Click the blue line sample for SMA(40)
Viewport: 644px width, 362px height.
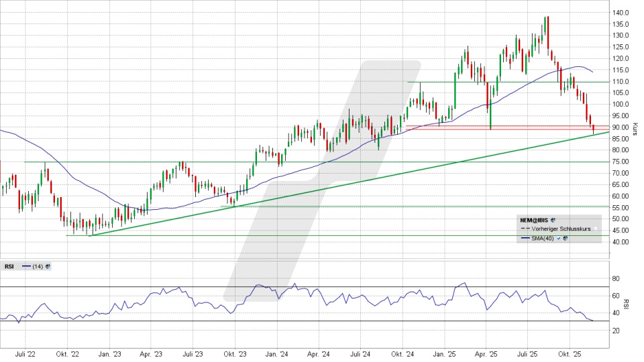tap(527, 238)
